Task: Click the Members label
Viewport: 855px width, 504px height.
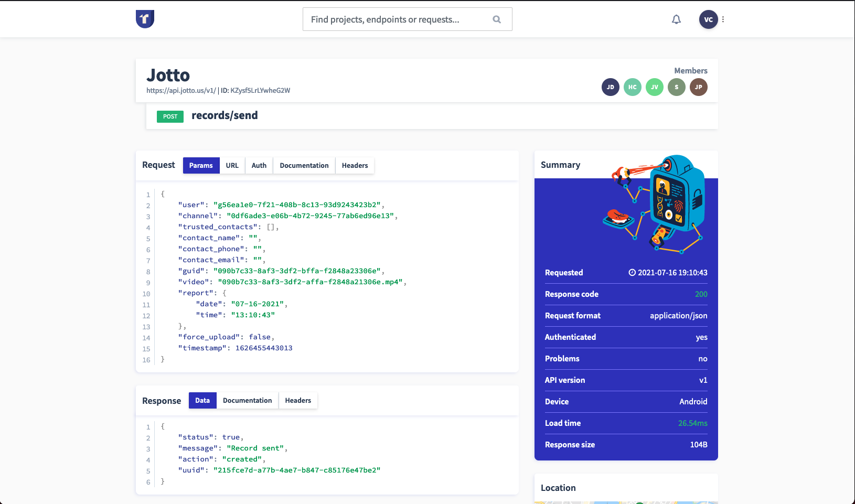Action: pyautogui.click(x=691, y=70)
